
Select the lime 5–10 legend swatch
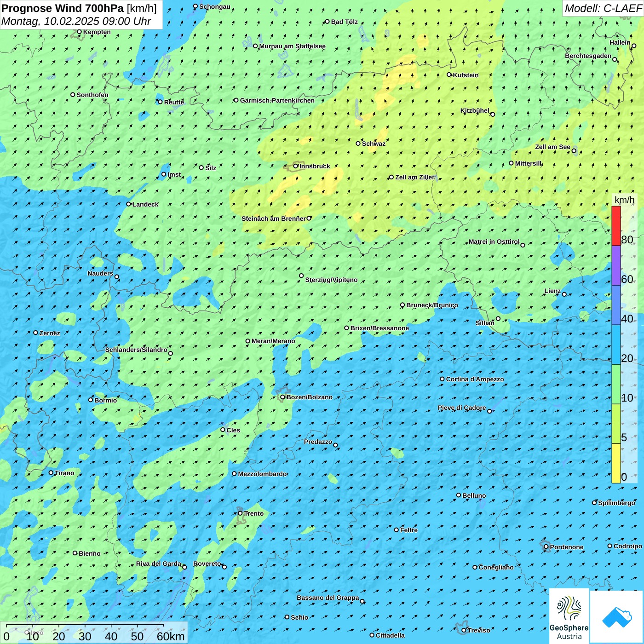(x=616, y=424)
